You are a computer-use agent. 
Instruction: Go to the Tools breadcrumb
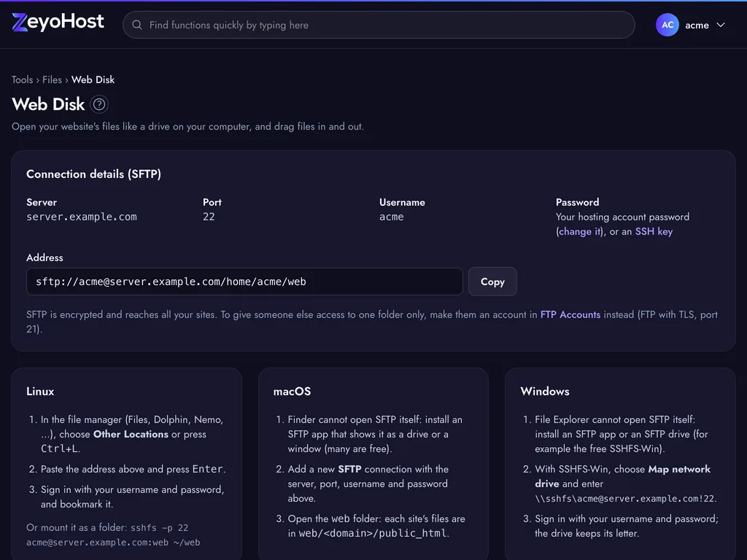23,79
